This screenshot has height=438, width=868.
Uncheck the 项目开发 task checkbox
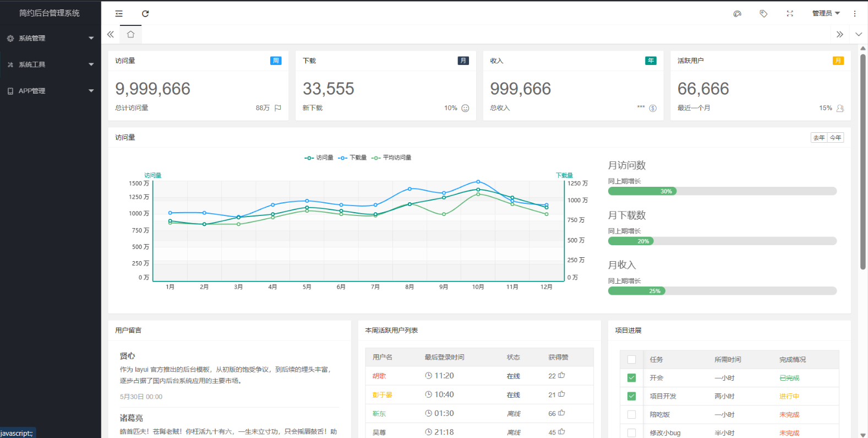(x=631, y=396)
